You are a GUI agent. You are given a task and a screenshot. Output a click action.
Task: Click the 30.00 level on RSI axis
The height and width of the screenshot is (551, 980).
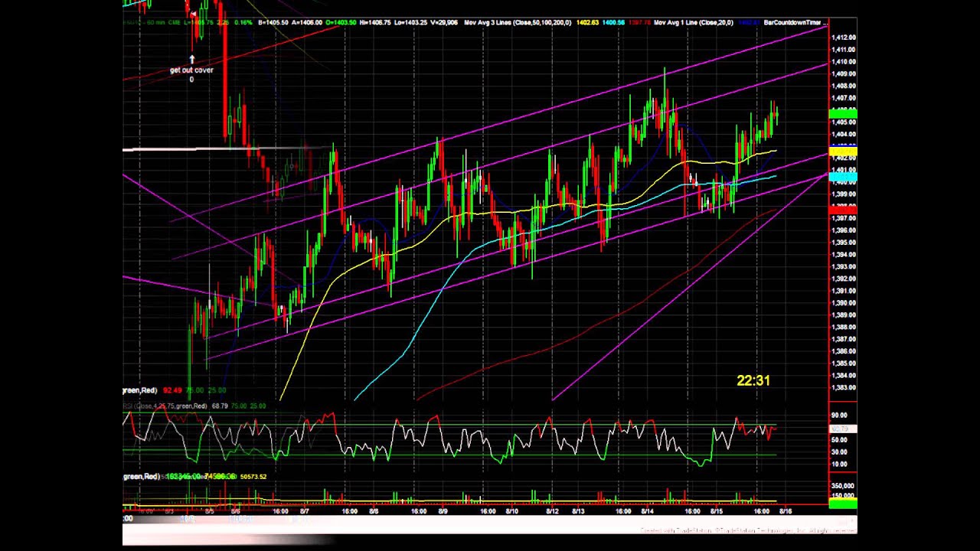[x=839, y=452]
